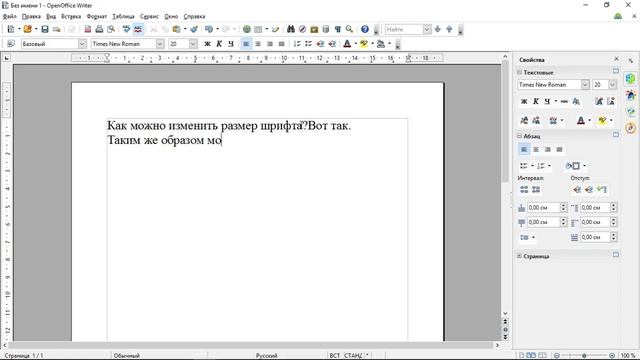Viewport: 640px width, 360px height.
Task: Toggle ВСТ insert mode in the status bar
Action: [x=335, y=356]
